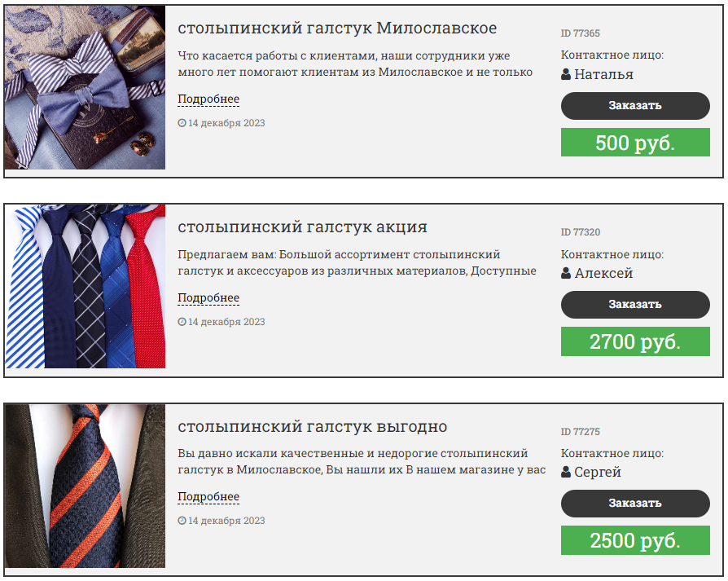Open Подробнее for the акция listing
The width and height of the screenshot is (728, 581).
(208, 297)
